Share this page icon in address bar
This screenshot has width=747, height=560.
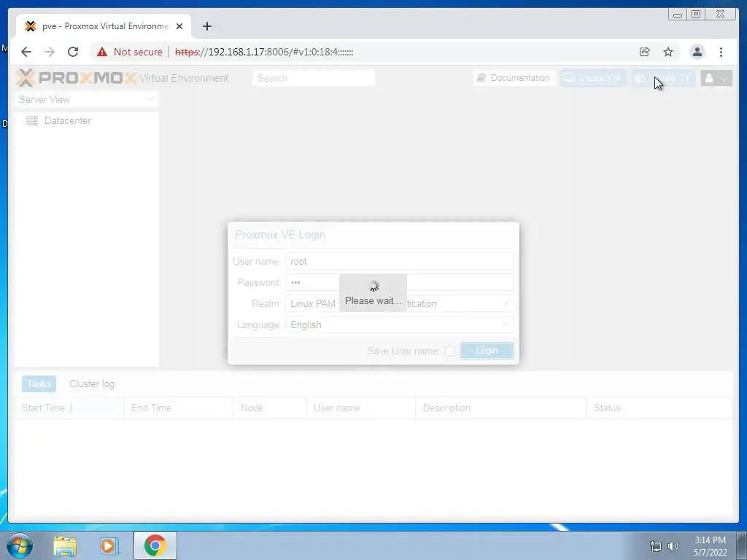coord(645,52)
